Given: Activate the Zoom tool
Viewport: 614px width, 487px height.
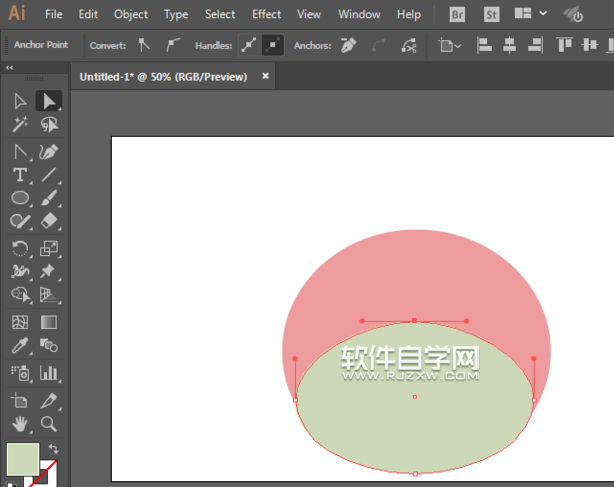Looking at the screenshot, I should [x=48, y=423].
